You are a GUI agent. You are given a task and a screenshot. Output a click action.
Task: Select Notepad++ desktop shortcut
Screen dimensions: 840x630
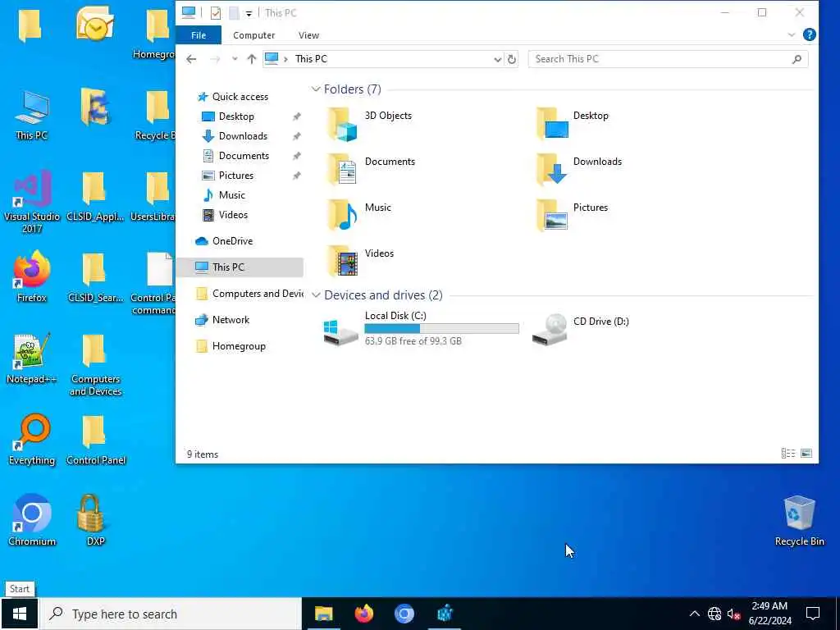[32, 358]
